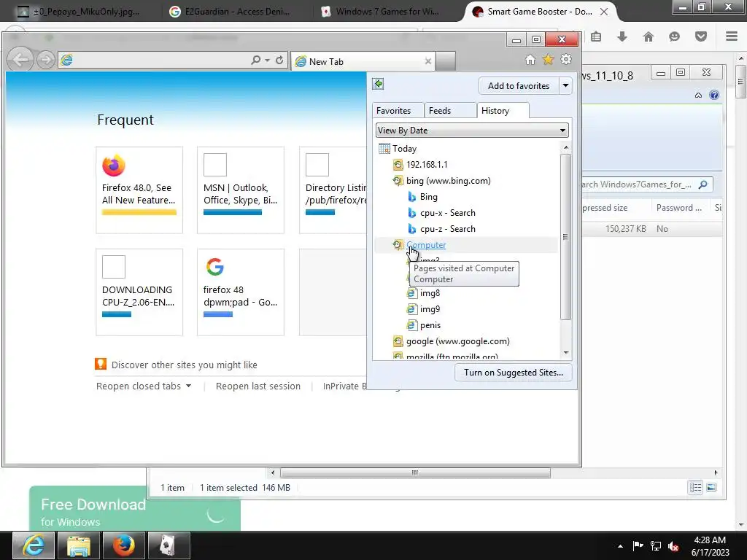
Task: Open the IE tools gear icon
Action: pyautogui.click(x=566, y=60)
